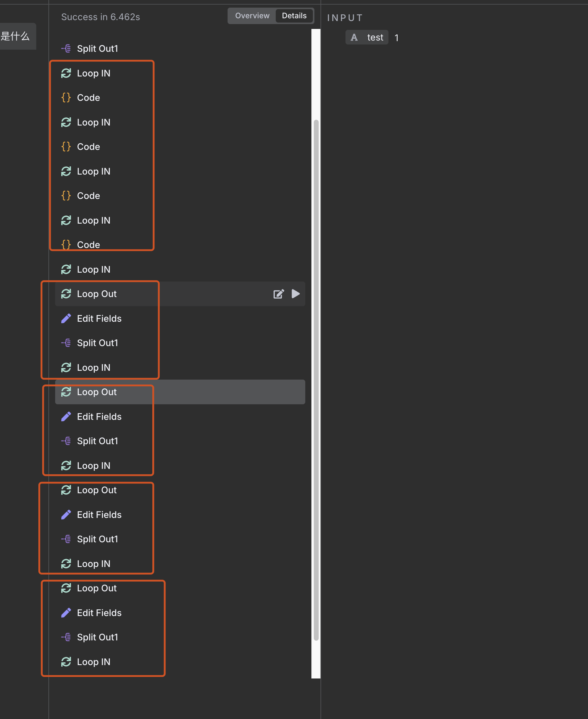The image size is (588, 719).
Task: Open the edit icon on the Loop Out row
Action: (x=278, y=294)
